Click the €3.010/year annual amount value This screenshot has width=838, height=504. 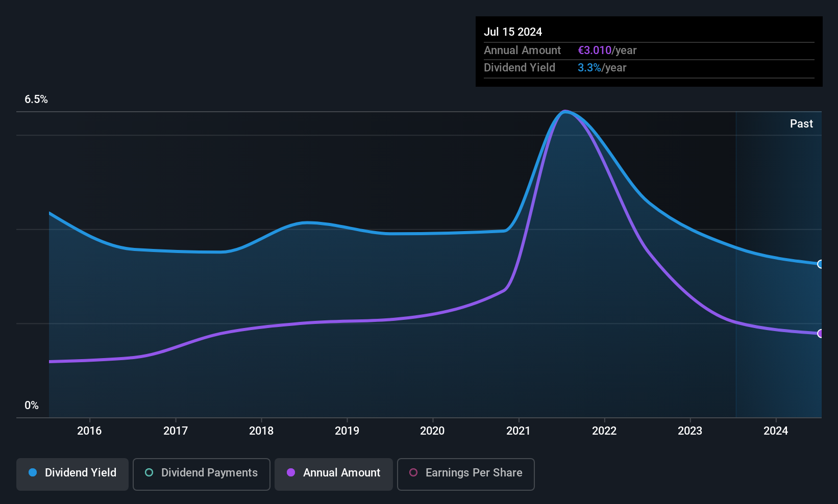point(607,50)
